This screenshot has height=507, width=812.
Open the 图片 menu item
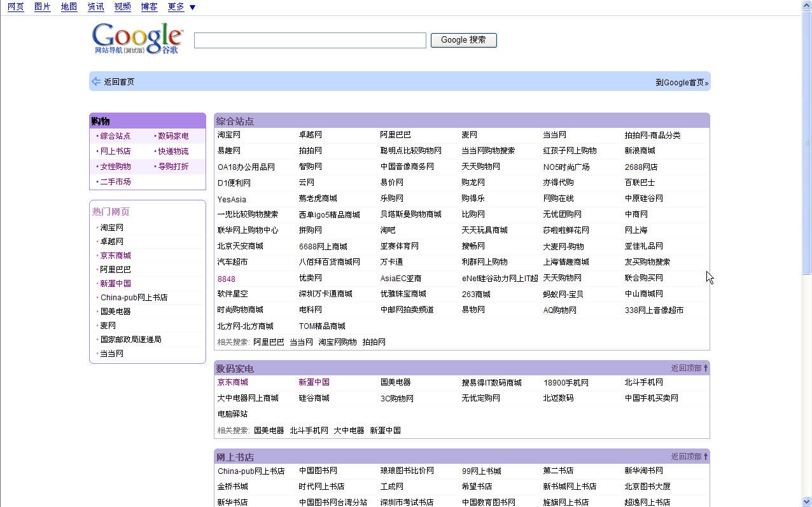[x=42, y=7]
